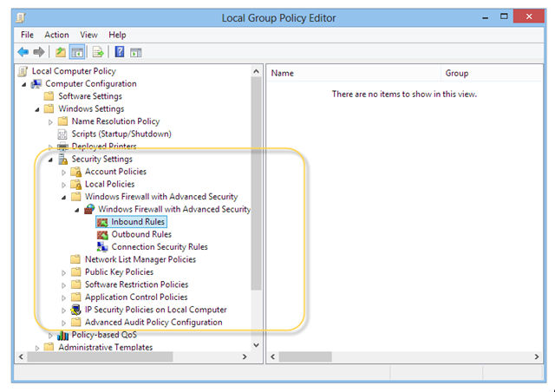
Task: Expand the Local Policies node
Action: [63, 185]
